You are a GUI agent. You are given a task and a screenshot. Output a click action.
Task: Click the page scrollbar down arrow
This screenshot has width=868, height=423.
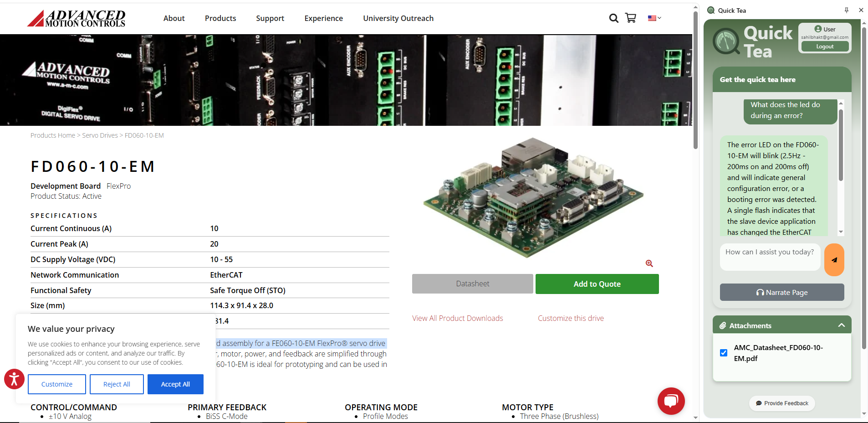695,418
